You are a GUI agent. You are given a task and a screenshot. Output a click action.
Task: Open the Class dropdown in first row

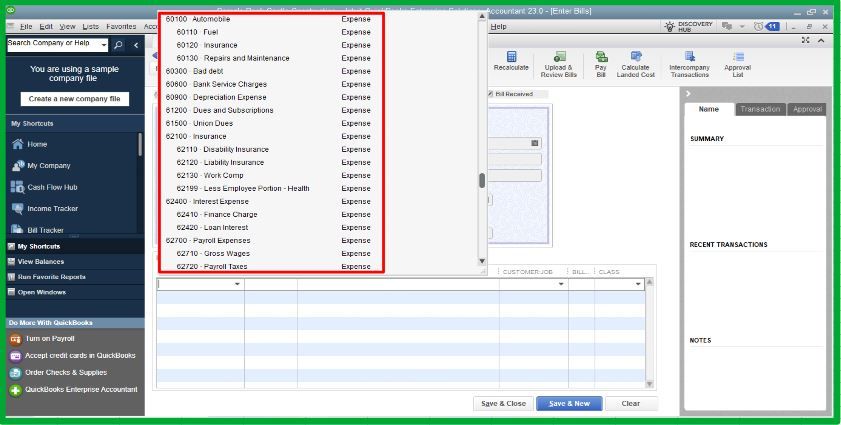(x=638, y=284)
